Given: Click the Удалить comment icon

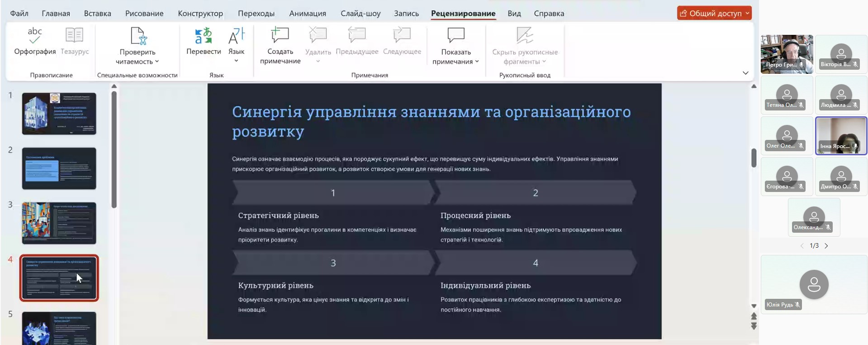Looking at the screenshot, I should (x=318, y=35).
